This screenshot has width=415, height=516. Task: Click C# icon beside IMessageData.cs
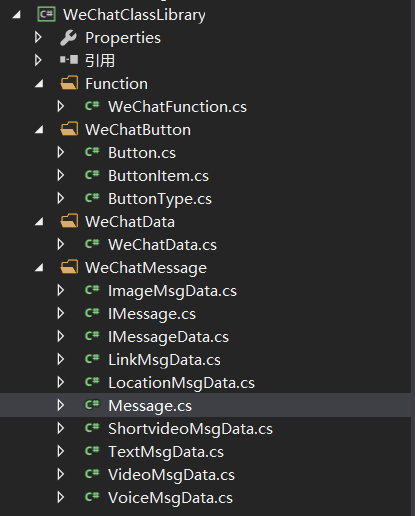92,336
